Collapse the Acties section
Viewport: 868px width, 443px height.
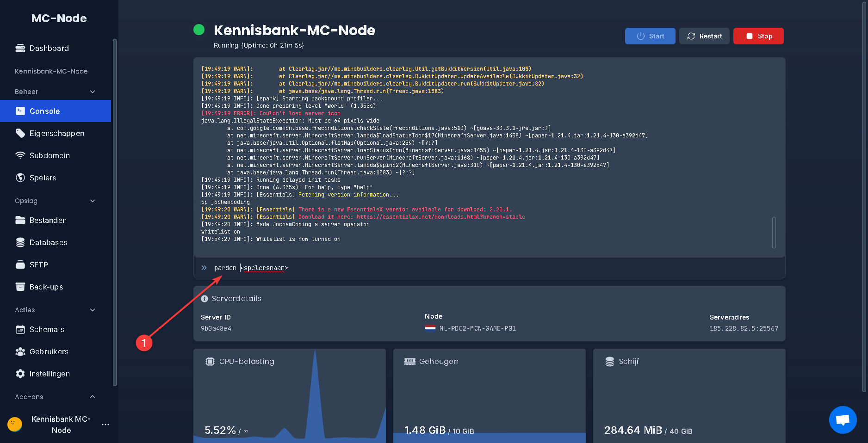click(x=93, y=310)
